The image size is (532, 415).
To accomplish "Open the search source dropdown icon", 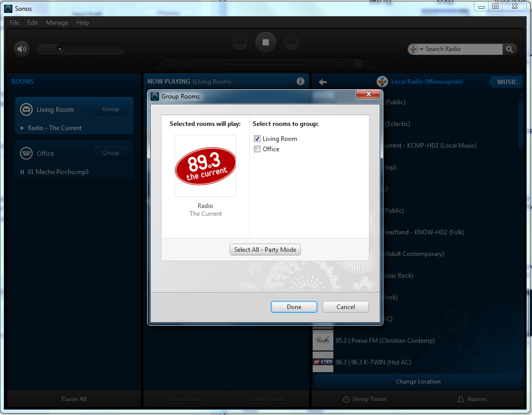I will coord(416,49).
